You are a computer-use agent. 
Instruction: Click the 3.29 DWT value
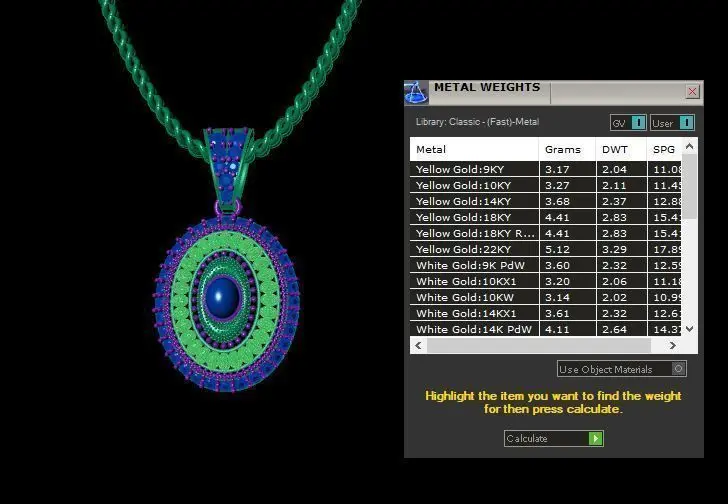coord(614,249)
